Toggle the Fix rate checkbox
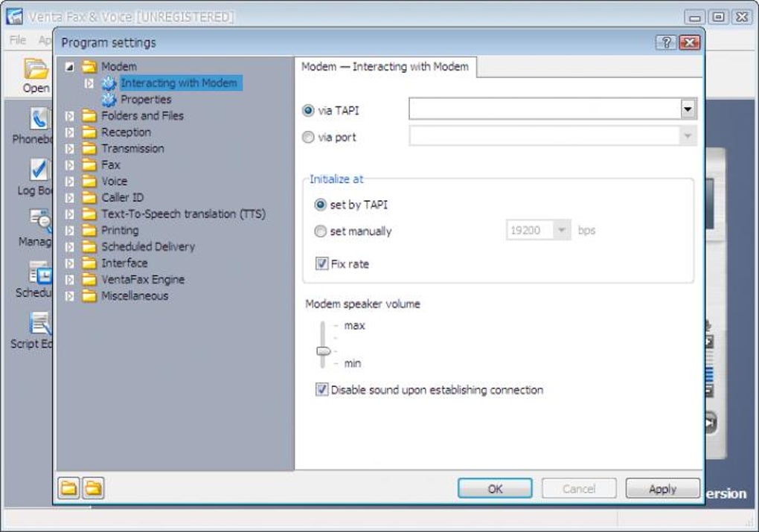 [x=321, y=263]
